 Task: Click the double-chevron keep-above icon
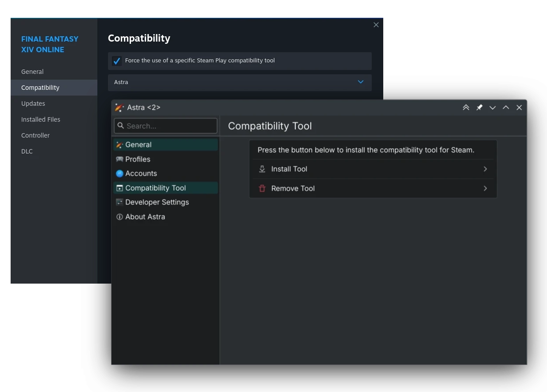(466, 108)
